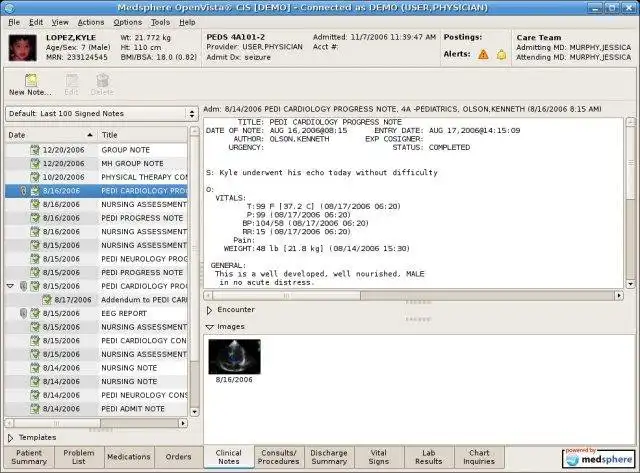Click the Title column header
This screenshot has width=640, height=473.
142,135
